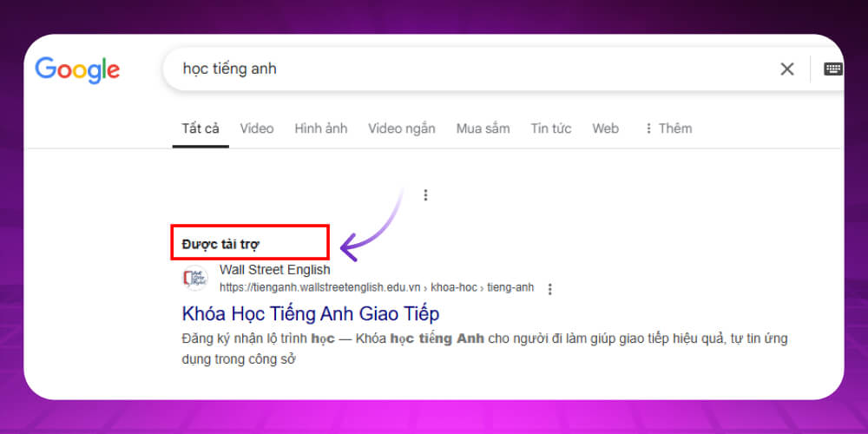Switch to the Web tab

[x=606, y=128]
